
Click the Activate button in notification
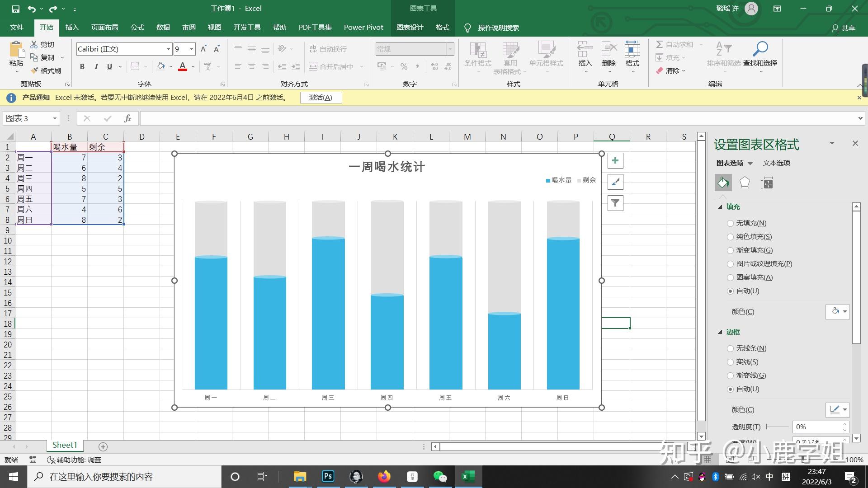[321, 98]
